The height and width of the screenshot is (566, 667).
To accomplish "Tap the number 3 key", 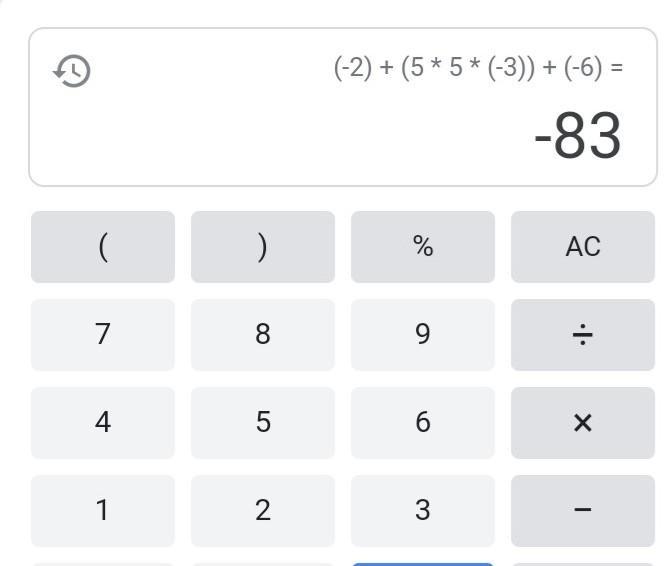I will [423, 511].
